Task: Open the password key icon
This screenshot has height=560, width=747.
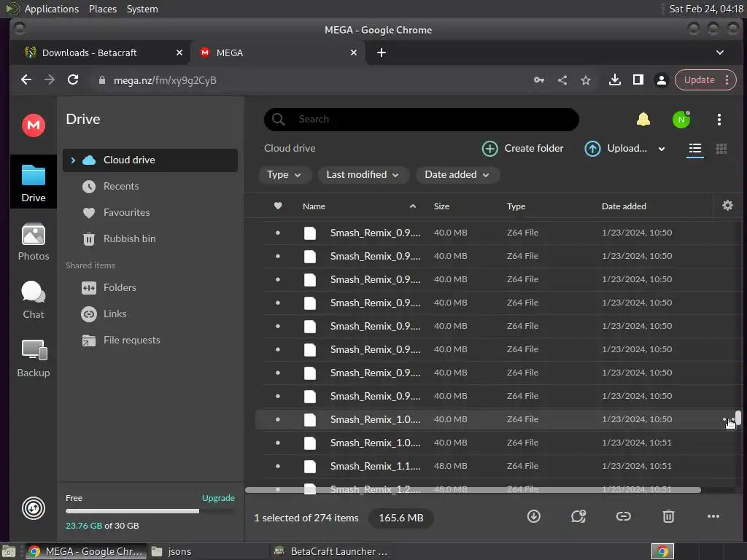Action: click(x=539, y=80)
